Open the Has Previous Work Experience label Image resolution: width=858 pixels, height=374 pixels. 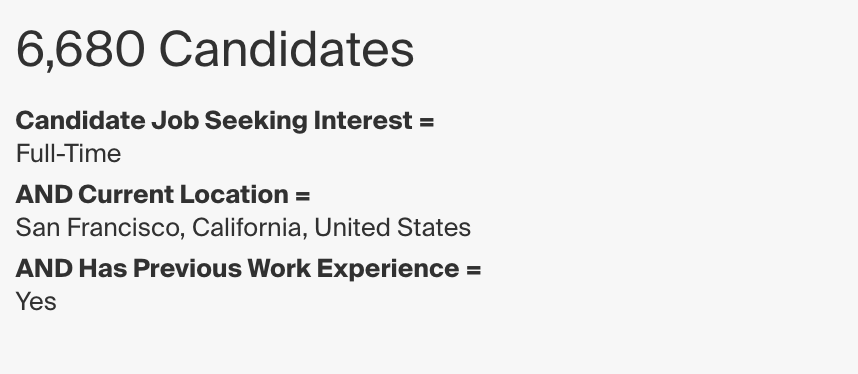point(269,268)
